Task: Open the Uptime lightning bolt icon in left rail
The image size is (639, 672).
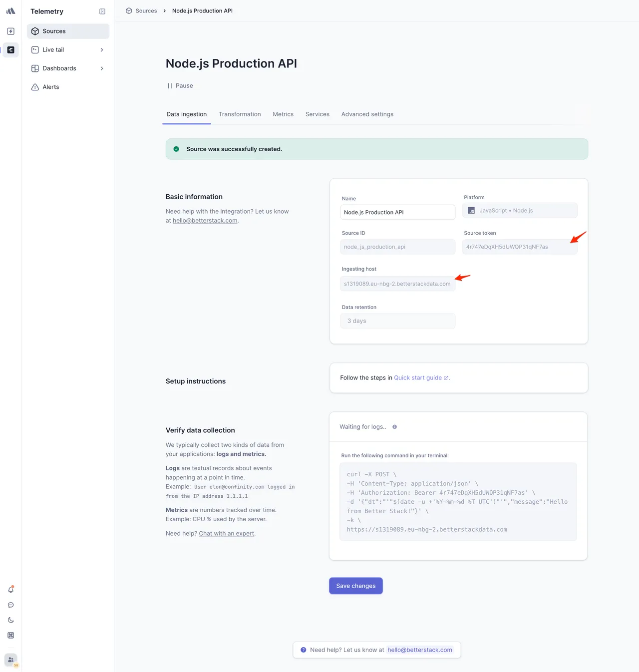Action: click(10, 31)
